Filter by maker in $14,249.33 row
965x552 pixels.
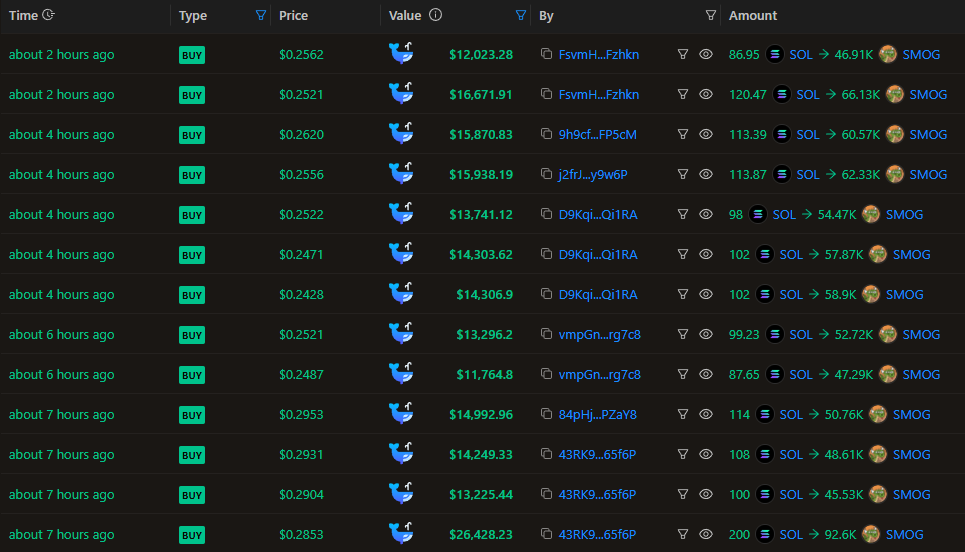click(x=683, y=454)
